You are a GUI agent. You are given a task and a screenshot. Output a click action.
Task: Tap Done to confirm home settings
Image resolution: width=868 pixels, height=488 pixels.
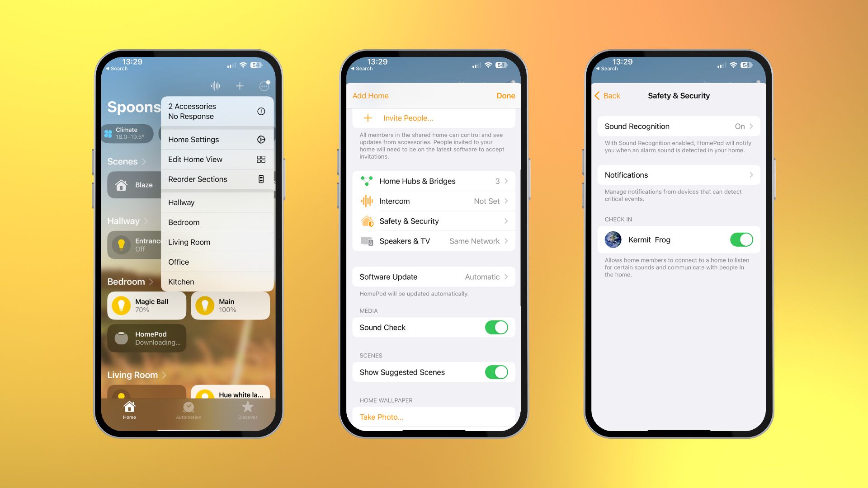pos(505,95)
